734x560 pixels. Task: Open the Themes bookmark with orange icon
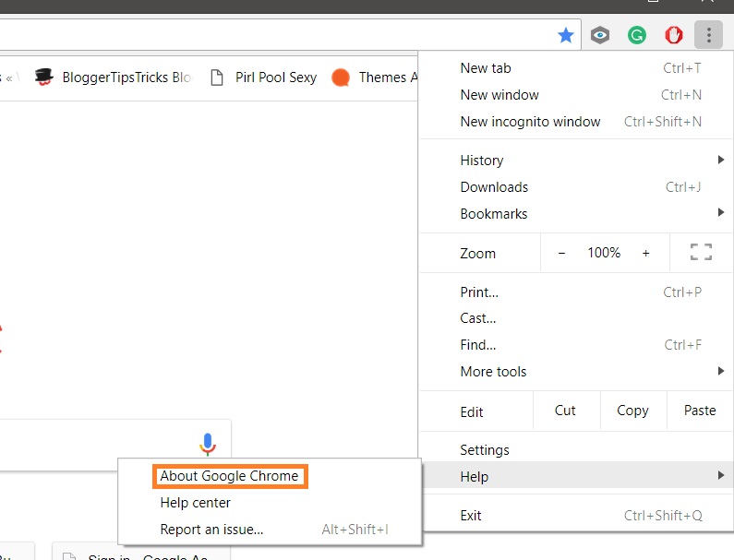[x=374, y=77]
